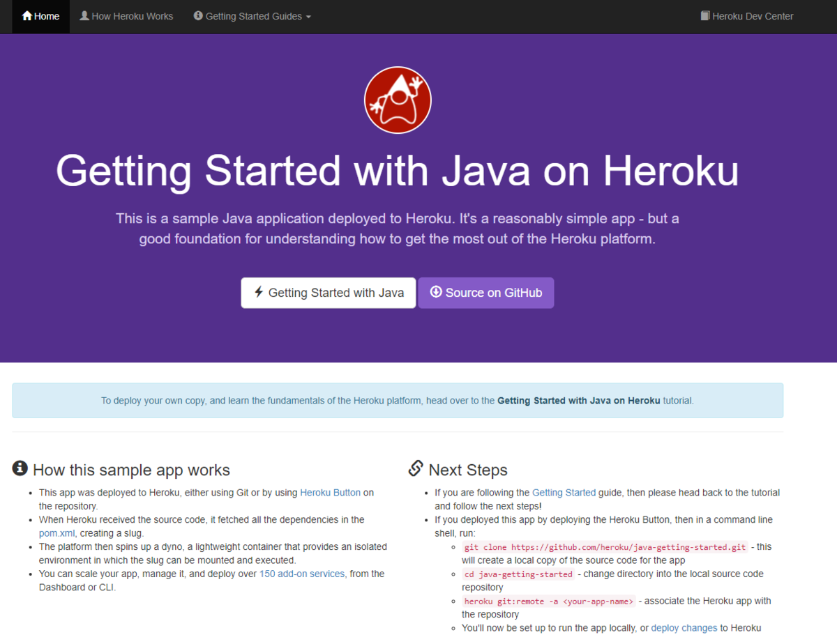Open the Getting Started guide link in Next Steps
The height and width of the screenshot is (644, 837).
(564, 493)
